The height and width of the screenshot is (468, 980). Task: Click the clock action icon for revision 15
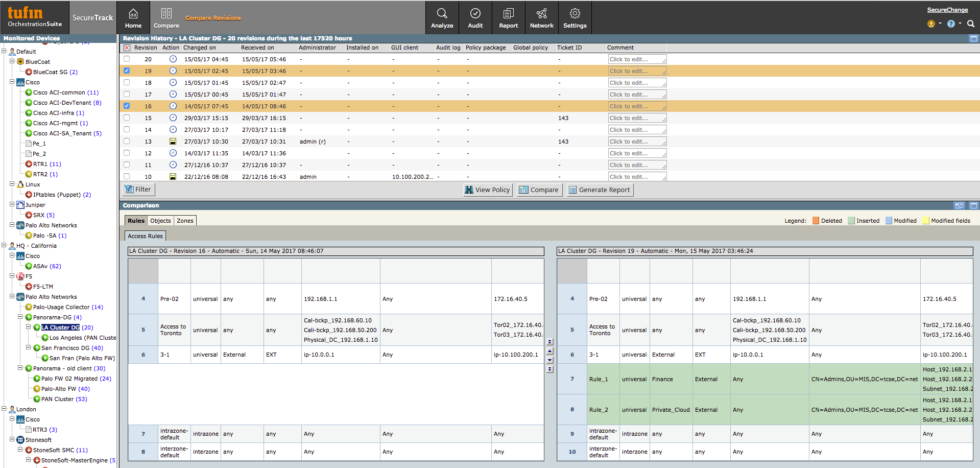(173, 118)
